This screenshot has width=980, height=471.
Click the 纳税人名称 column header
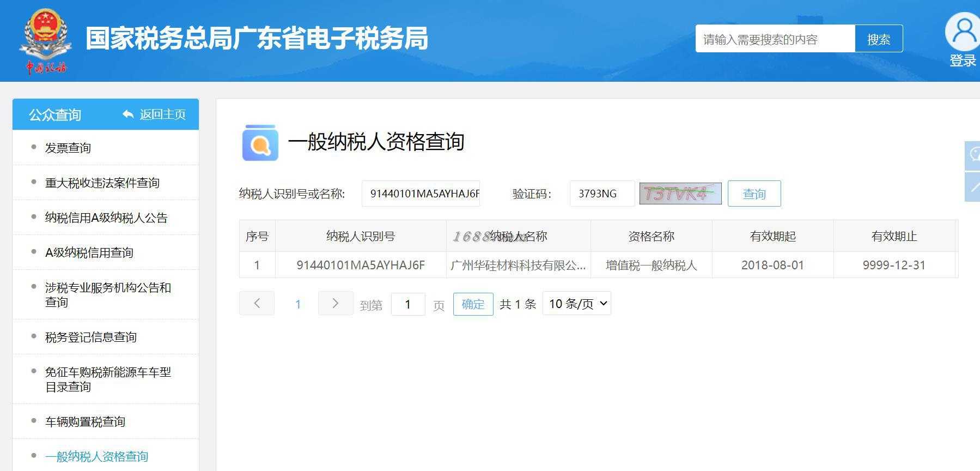518,236
